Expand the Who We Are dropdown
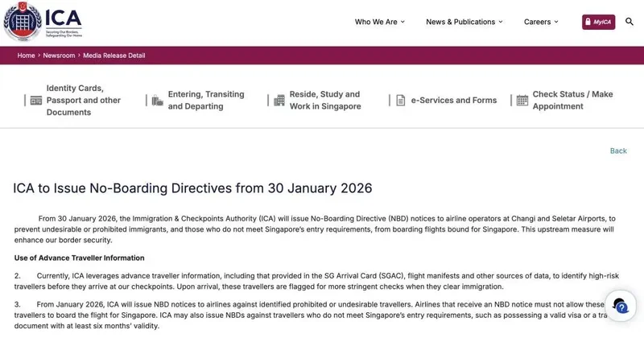 pyautogui.click(x=380, y=22)
